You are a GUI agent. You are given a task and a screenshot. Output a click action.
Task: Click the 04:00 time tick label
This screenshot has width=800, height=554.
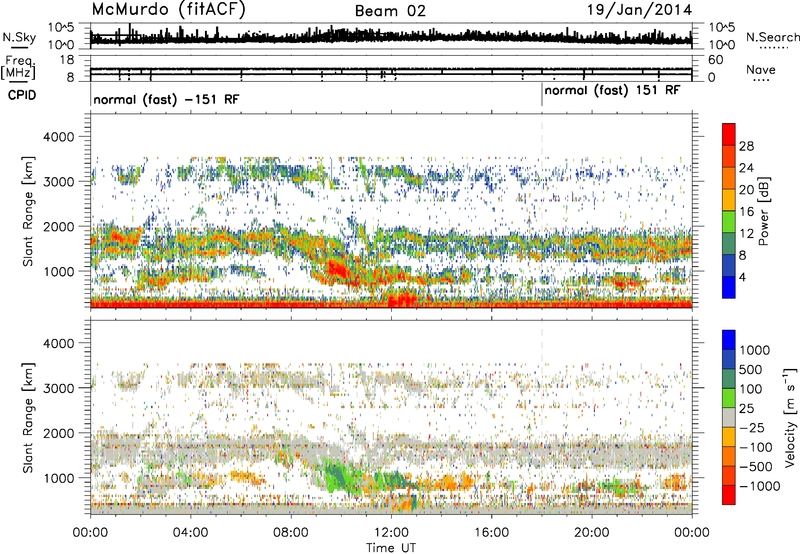pos(190,533)
